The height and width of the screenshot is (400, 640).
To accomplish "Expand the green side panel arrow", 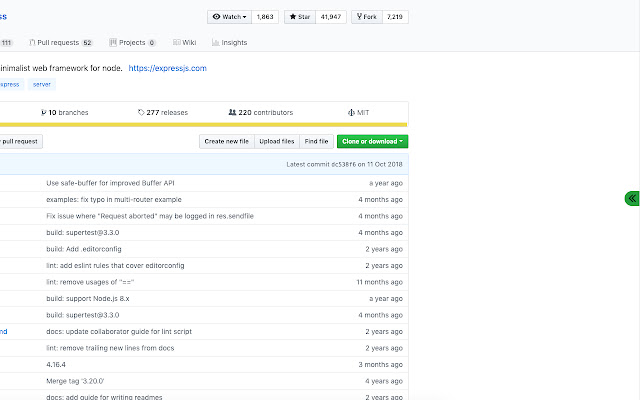I will coord(632,198).
